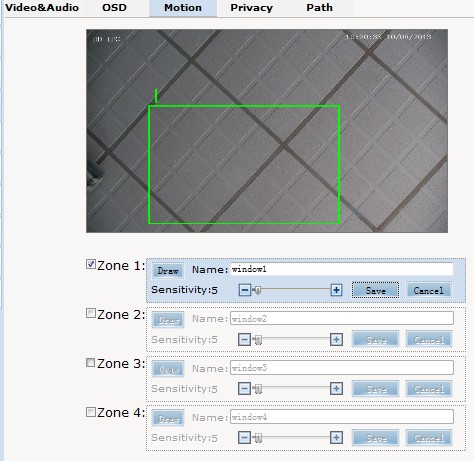Click the window1 name input field
474x461 pixels.
342,269
